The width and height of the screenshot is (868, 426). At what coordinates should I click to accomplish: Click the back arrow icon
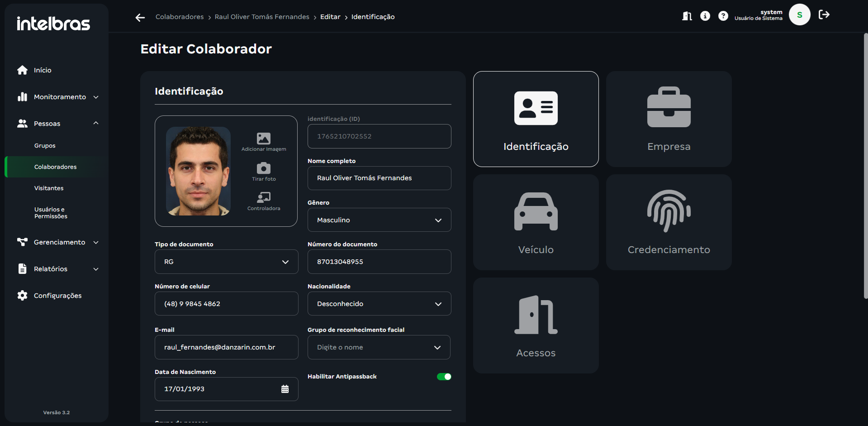140,17
